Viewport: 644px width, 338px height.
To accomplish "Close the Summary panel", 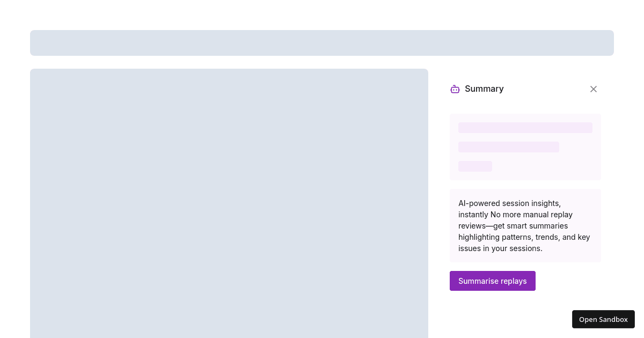I will tap(594, 89).
